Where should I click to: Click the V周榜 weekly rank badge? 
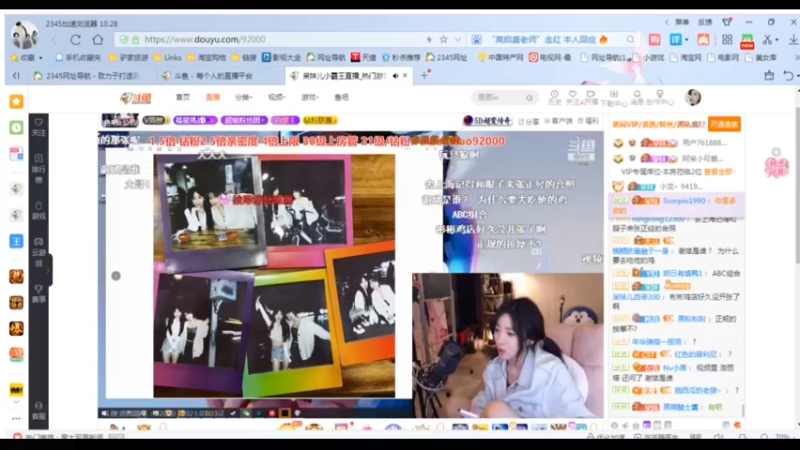point(156,120)
